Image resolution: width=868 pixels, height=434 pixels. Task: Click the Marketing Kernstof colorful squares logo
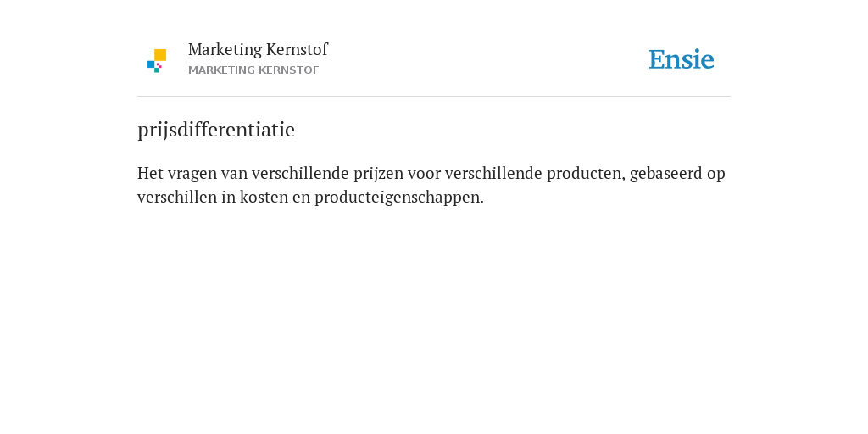pyautogui.click(x=157, y=61)
